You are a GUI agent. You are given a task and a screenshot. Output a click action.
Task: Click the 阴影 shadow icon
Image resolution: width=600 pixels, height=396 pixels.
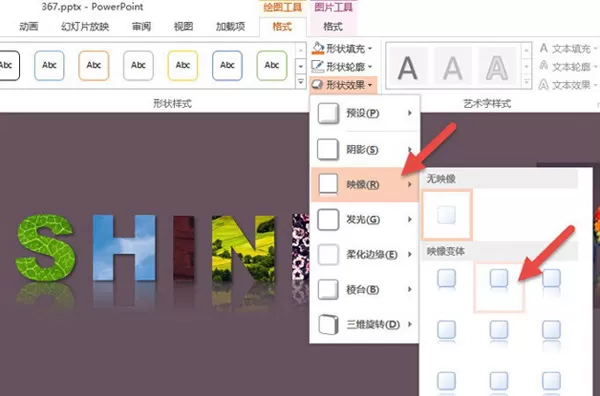[x=328, y=149]
